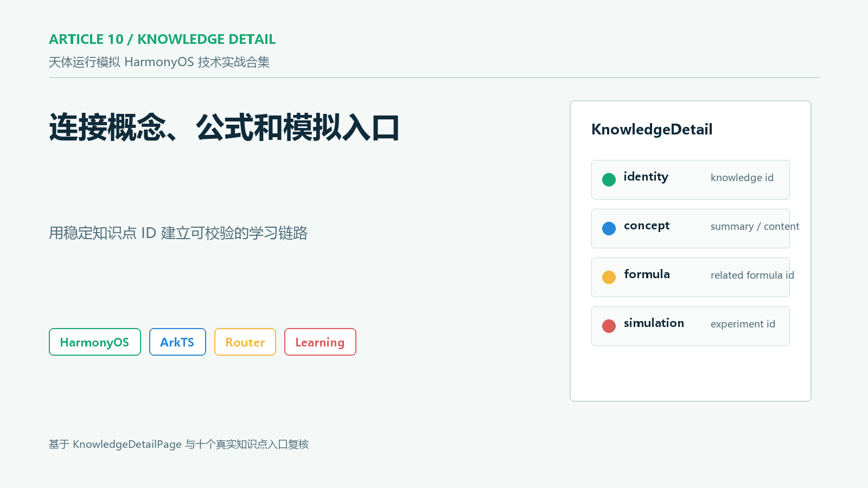Image resolution: width=868 pixels, height=488 pixels.
Task: Select the Router tag
Action: tap(245, 342)
